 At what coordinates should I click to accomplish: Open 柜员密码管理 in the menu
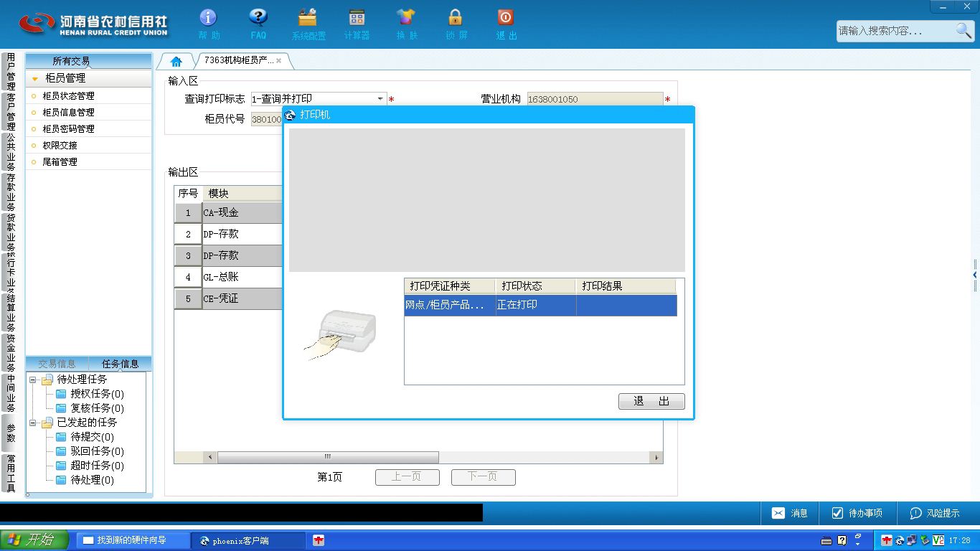pos(68,128)
